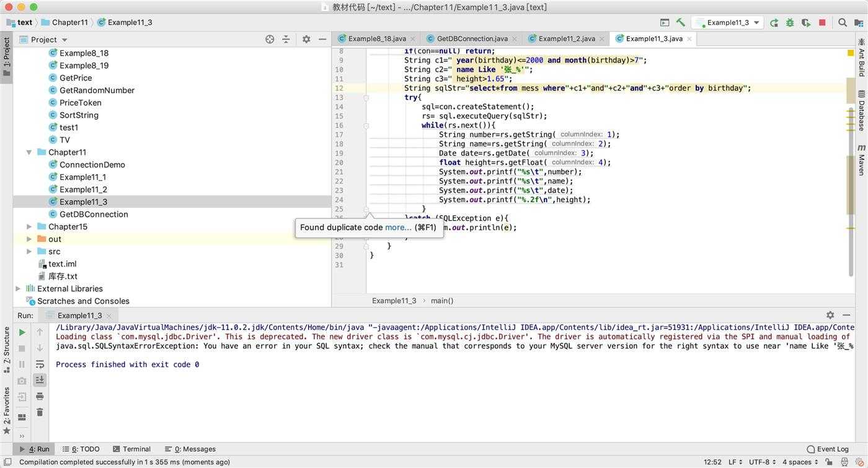Expand more Run panel actions chevron
Screen dimensions: 868x468
pyautogui.click(x=22, y=435)
